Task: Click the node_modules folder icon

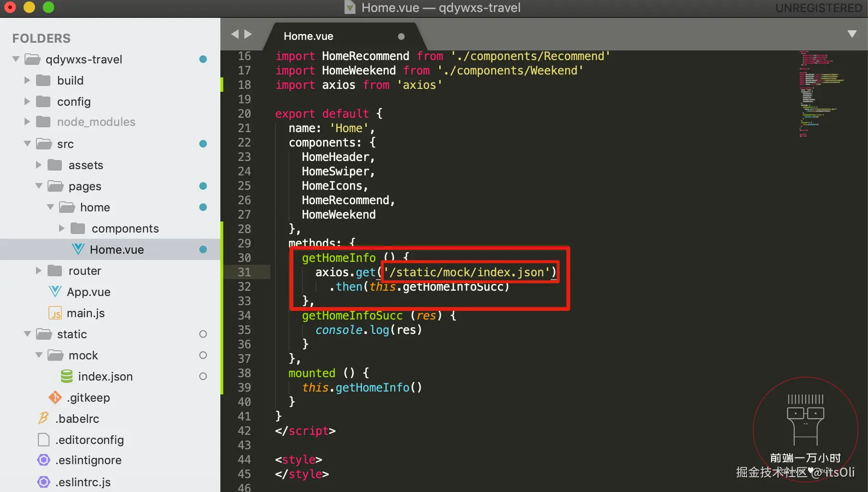Action: pos(44,122)
